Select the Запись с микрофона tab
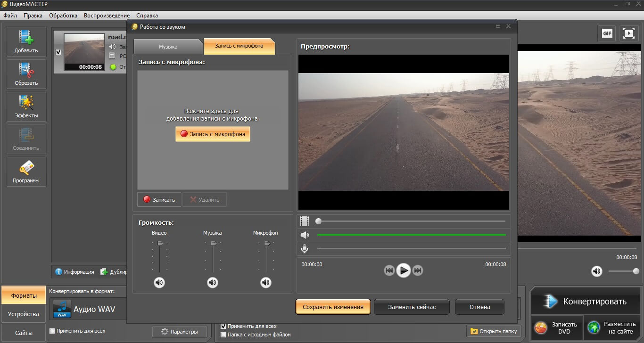This screenshot has height=343, width=644. (239, 46)
